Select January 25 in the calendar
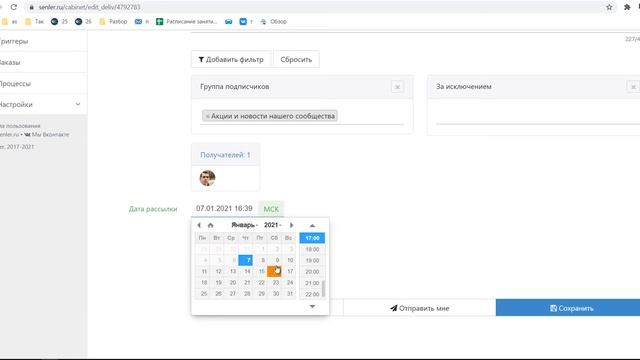The width and height of the screenshot is (640, 360). click(203, 293)
